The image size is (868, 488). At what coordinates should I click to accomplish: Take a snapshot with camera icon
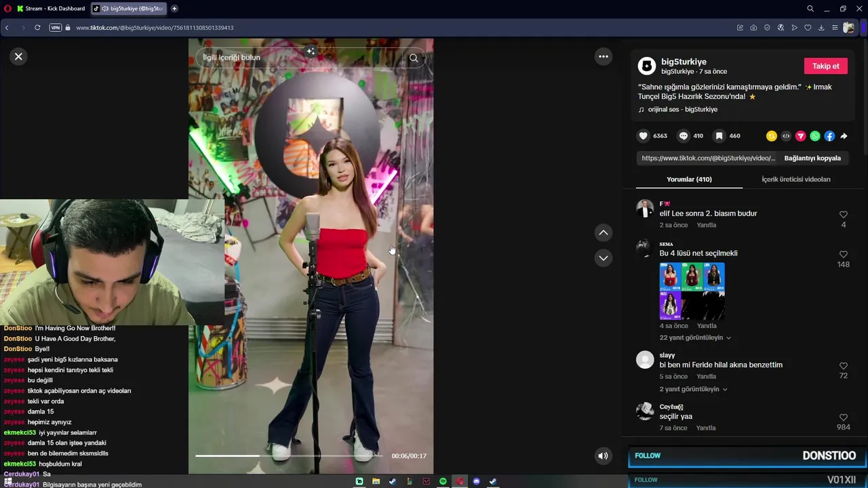753,28
